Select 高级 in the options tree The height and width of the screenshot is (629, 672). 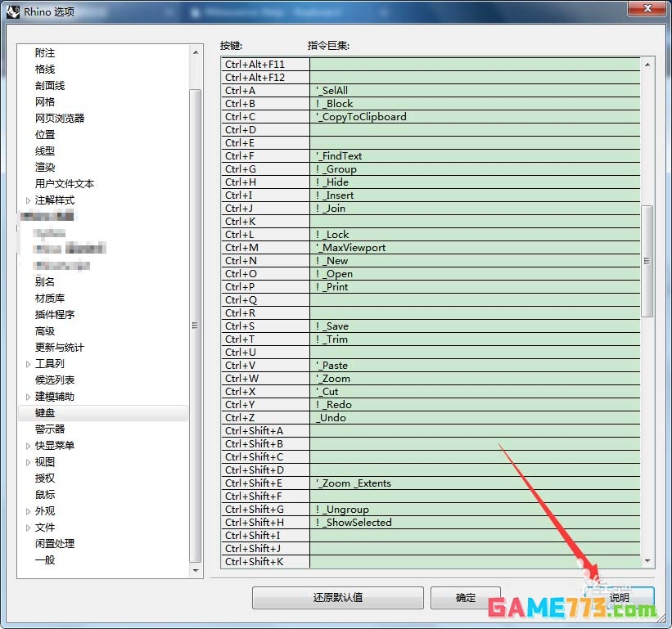click(45, 331)
